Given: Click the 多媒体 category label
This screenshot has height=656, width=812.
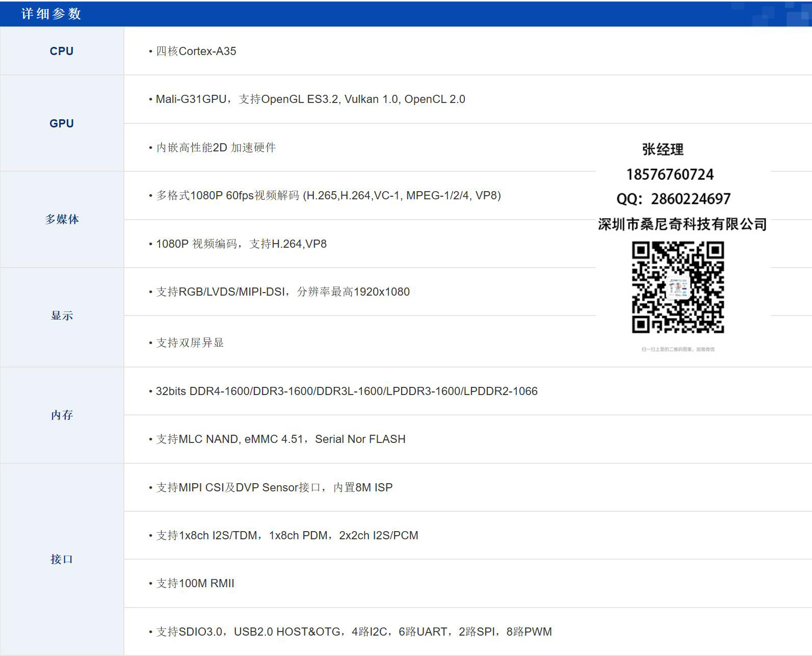Looking at the screenshot, I should [62, 219].
